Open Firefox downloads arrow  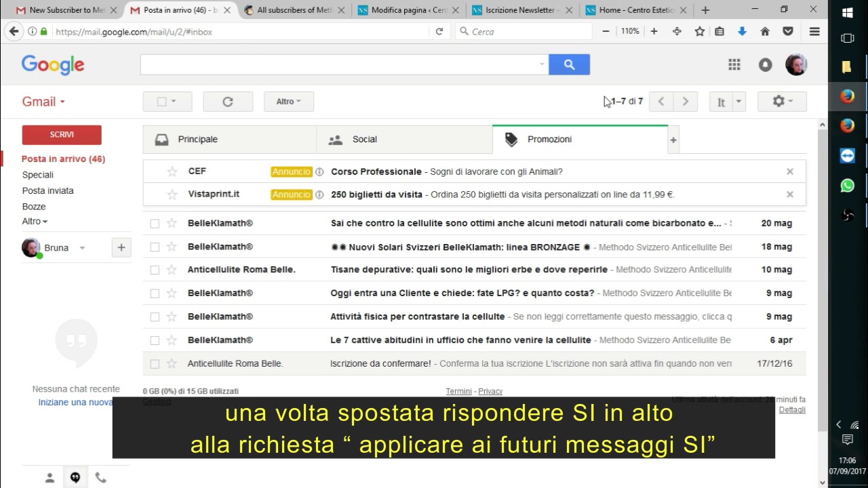742,31
